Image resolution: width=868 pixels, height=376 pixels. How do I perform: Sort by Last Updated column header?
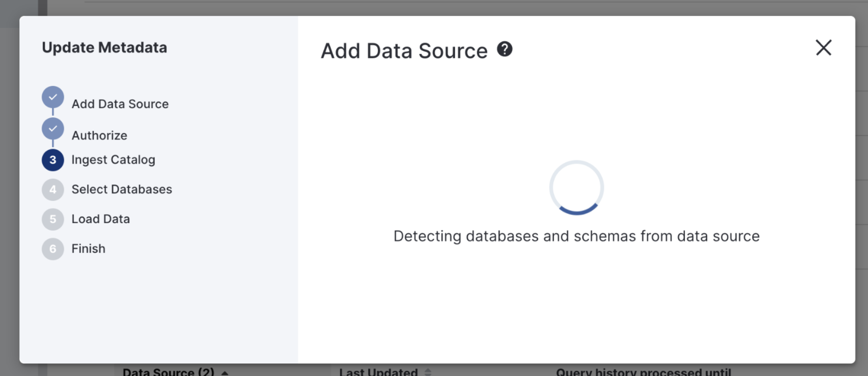(x=378, y=371)
